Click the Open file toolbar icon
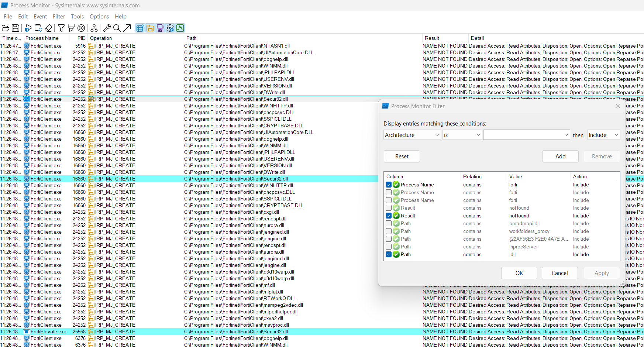The height and width of the screenshot is (347, 644). coord(6,28)
